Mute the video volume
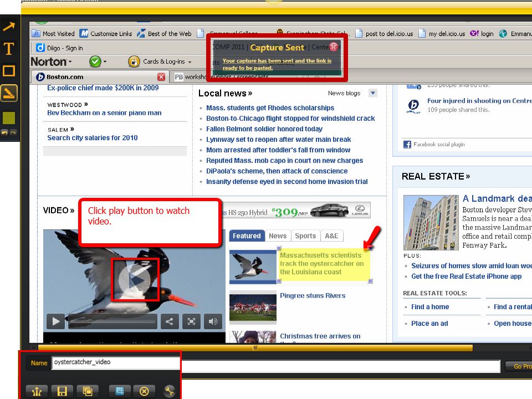 (213, 321)
